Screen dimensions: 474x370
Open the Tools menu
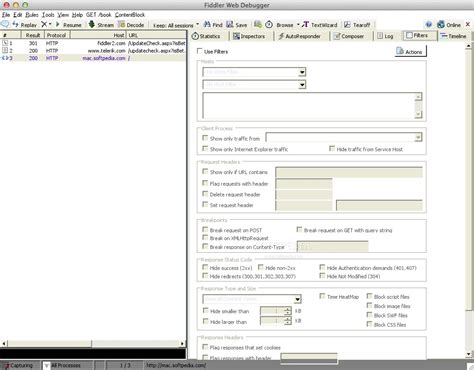[x=48, y=15]
